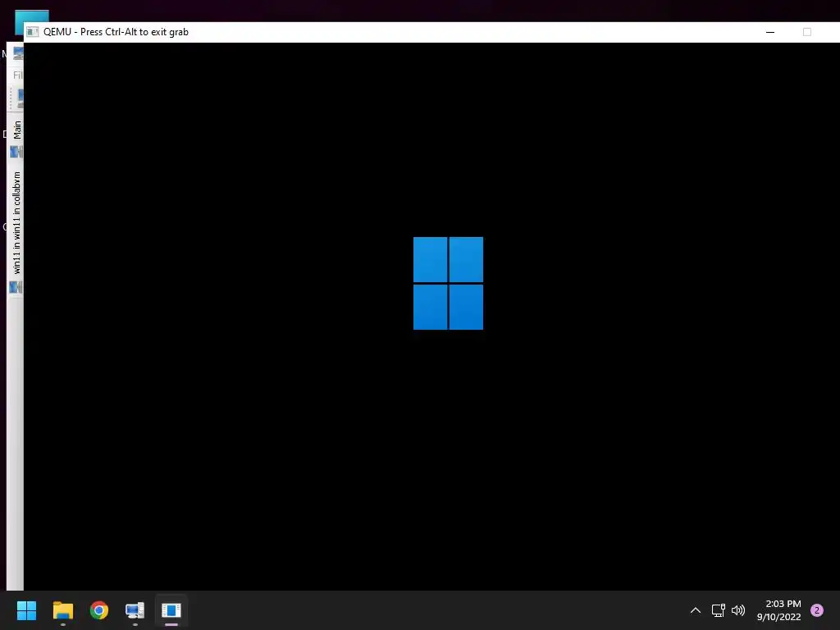Open the Windows Start menu

click(x=26, y=610)
